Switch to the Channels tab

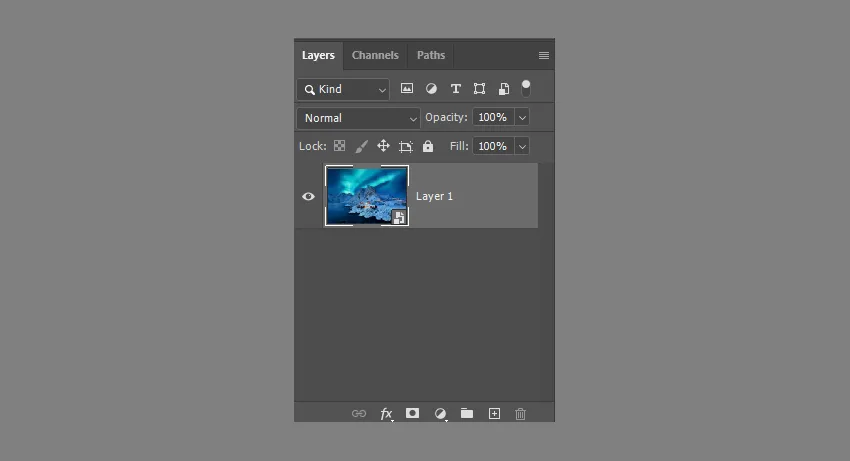click(375, 55)
